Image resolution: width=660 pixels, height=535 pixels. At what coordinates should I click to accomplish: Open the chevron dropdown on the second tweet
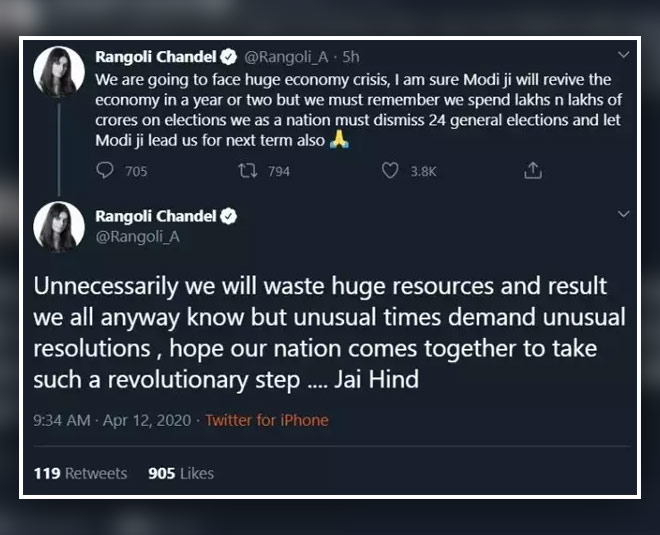click(x=624, y=214)
